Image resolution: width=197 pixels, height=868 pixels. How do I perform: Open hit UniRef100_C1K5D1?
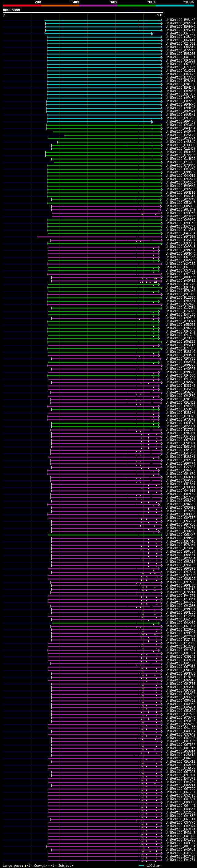pos(180,71)
